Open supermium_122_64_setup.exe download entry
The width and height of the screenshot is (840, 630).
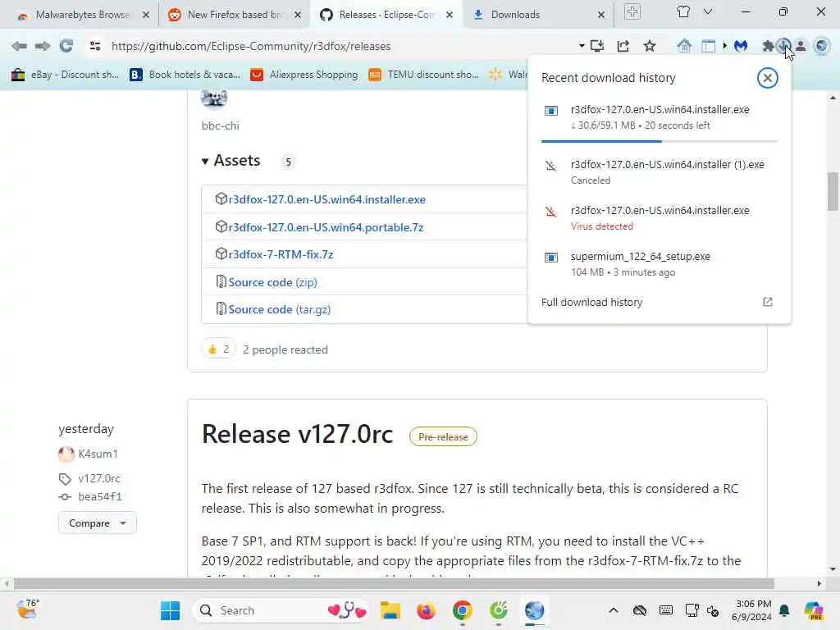[660, 264]
